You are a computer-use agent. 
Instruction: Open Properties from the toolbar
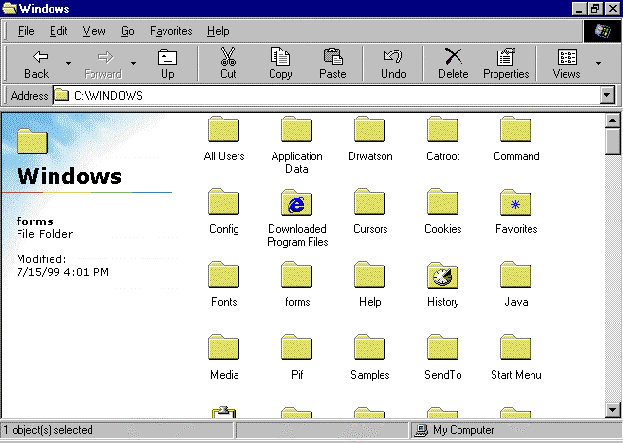[506, 63]
